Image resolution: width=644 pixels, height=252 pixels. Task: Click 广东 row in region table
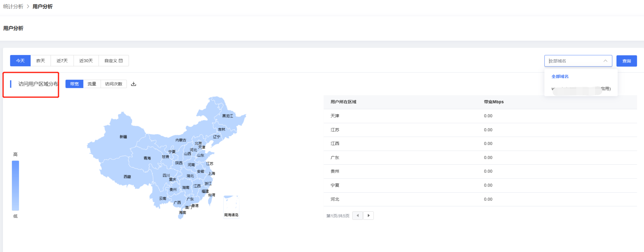[480, 158]
